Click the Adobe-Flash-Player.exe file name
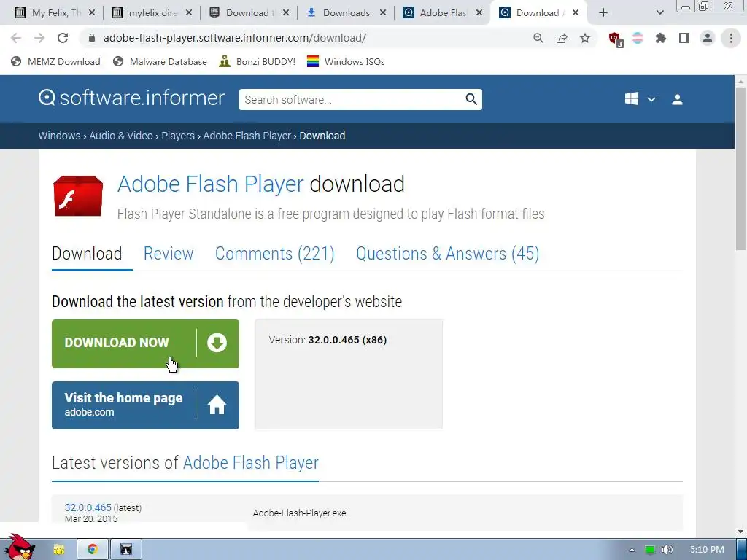747x560 pixels. (299, 513)
